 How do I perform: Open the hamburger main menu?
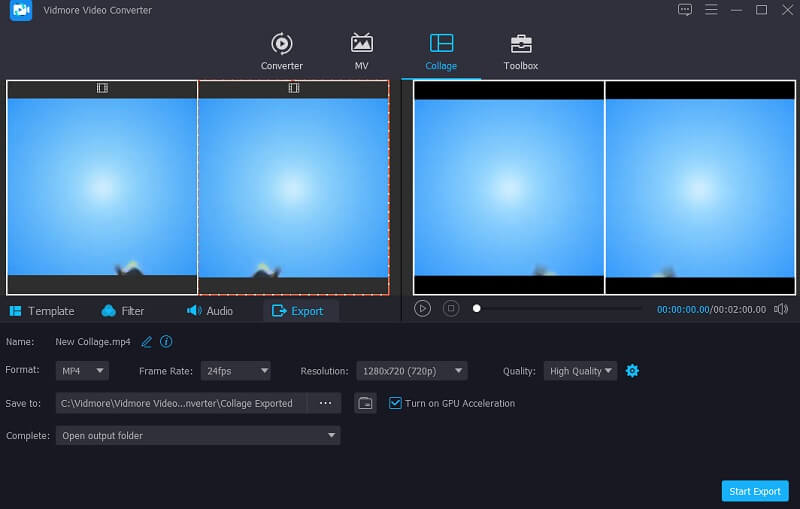tap(711, 10)
